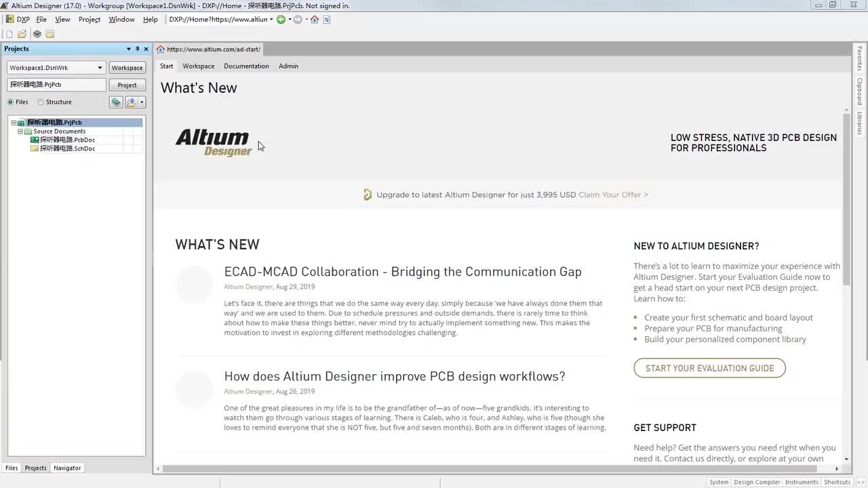Open the Clipboard side panel
Viewport: 868px width, 488px height.
coord(859,91)
